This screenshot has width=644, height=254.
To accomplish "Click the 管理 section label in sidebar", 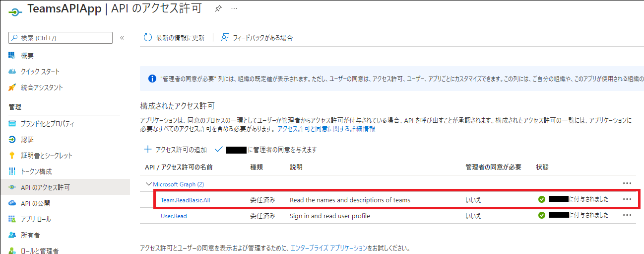I will tap(14, 107).
